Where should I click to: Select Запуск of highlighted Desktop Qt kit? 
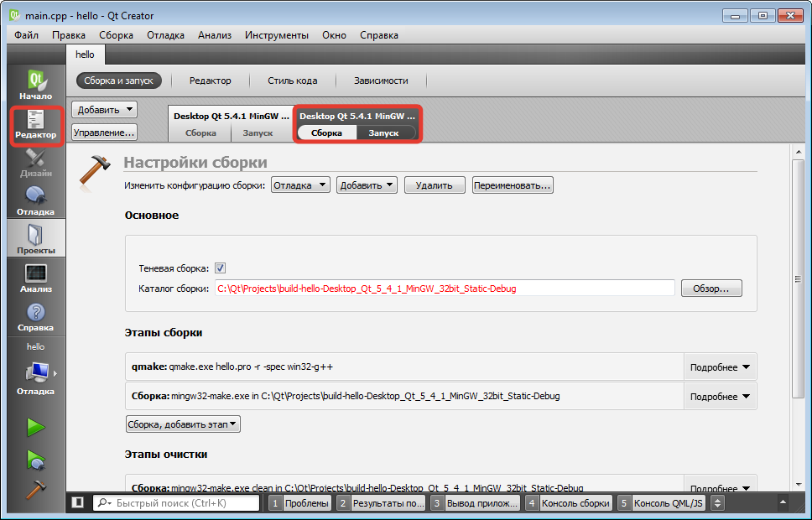383,133
